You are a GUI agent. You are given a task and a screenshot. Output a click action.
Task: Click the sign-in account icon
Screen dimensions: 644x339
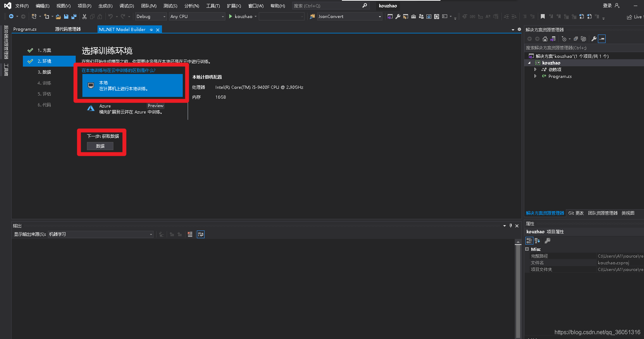617,6
